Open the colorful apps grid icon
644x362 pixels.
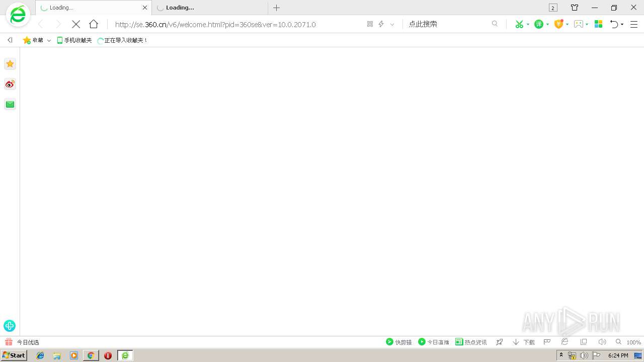point(598,24)
